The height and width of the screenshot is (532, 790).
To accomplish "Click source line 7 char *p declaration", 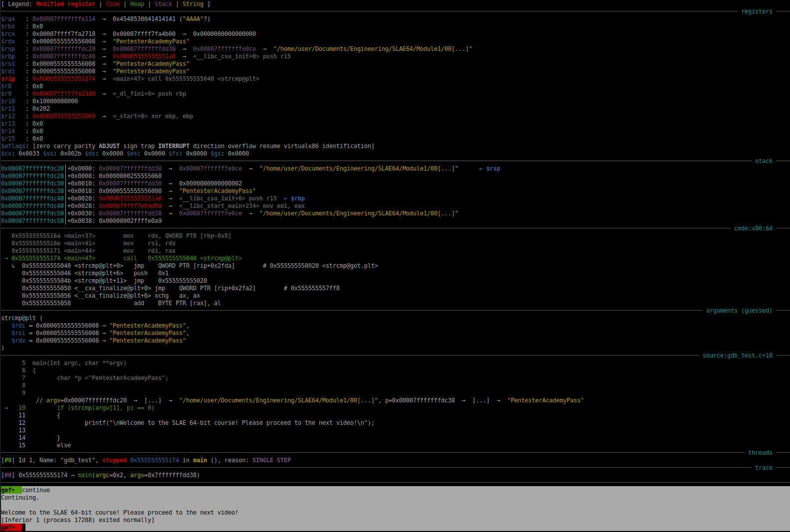I will tap(113, 378).
